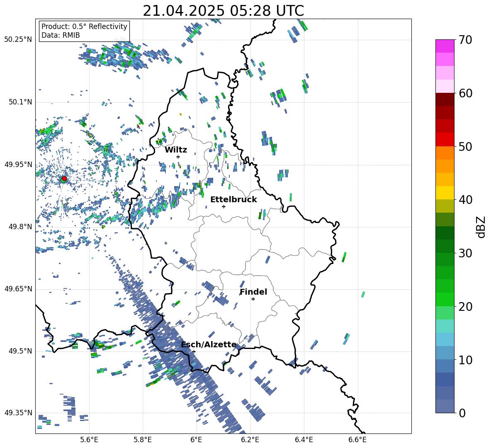The width and height of the screenshot is (491, 448).
Task: Select the Wiltz city label
Action: pyautogui.click(x=176, y=150)
